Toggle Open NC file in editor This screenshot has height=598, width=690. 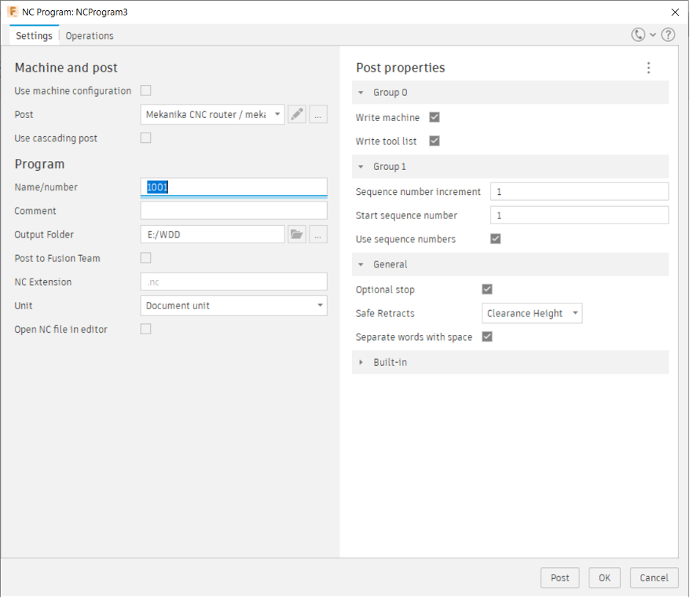click(146, 329)
